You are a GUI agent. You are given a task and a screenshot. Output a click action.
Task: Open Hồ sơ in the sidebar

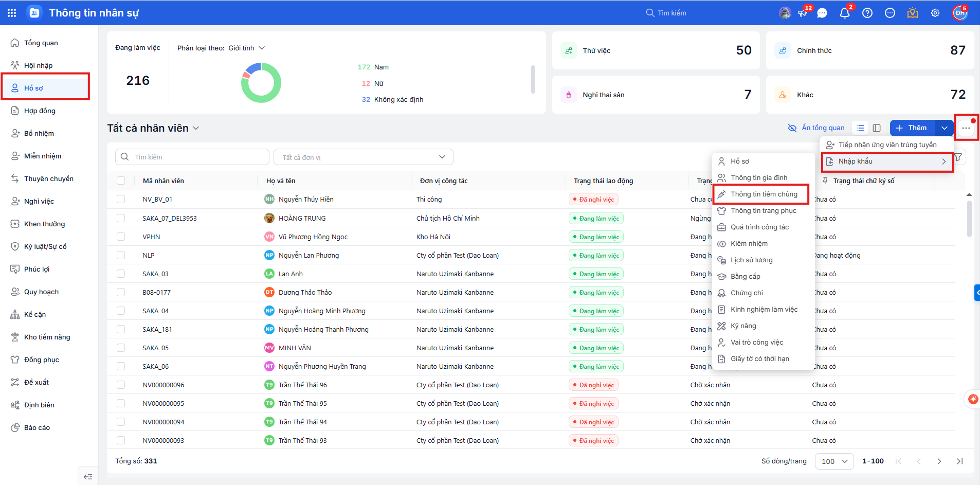click(45, 88)
